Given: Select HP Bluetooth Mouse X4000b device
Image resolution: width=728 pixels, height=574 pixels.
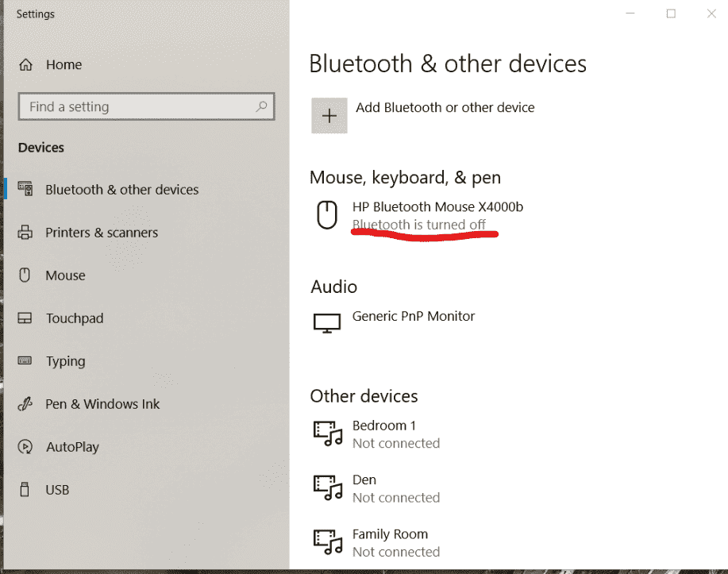Looking at the screenshot, I should point(437,206).
